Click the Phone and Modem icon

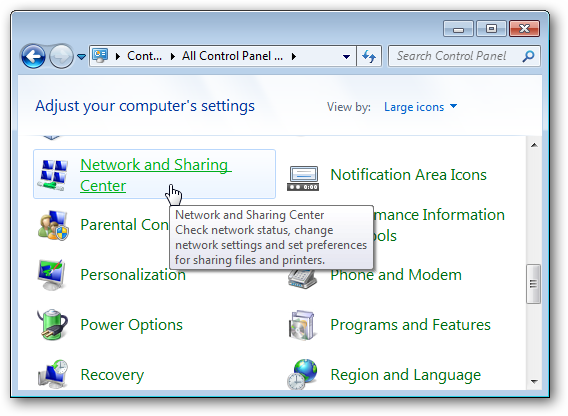click(303, 280)
